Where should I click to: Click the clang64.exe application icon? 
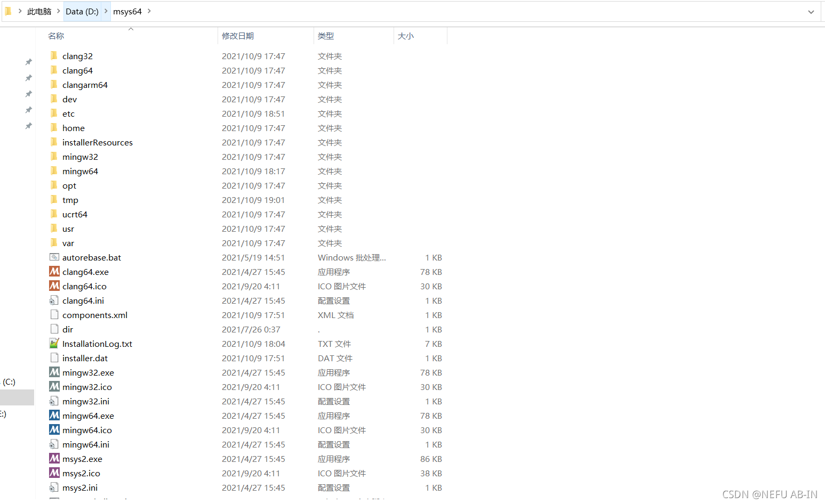(x=54, y=272)
